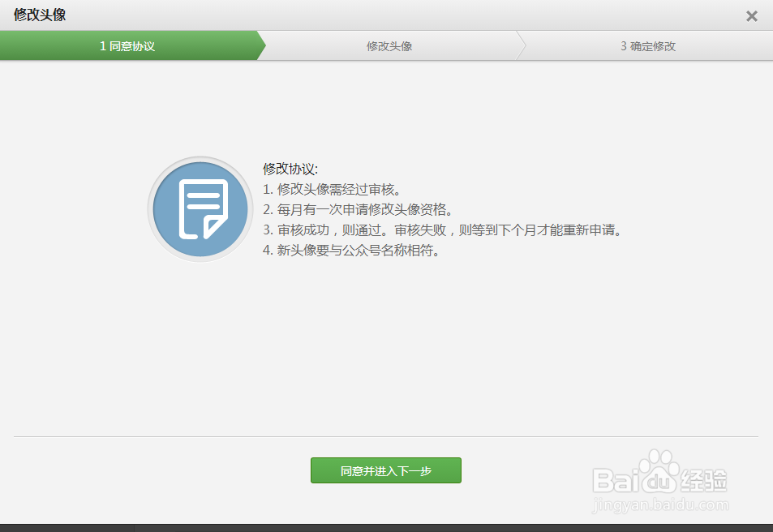Click the chevron divider after 同意协议 step

click(x=261, y=45)
